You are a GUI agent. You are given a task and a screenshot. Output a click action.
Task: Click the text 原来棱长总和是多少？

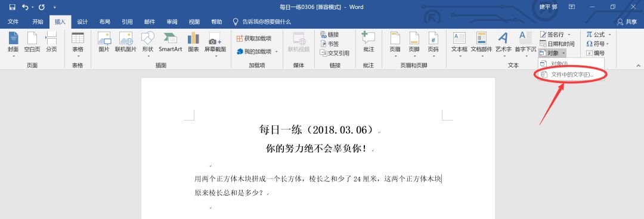point(229,193)
